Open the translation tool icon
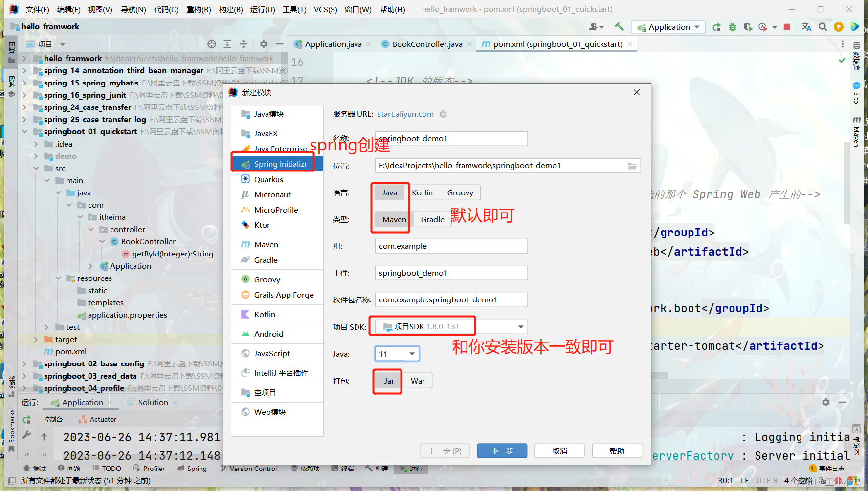 [x=807, y=27]
